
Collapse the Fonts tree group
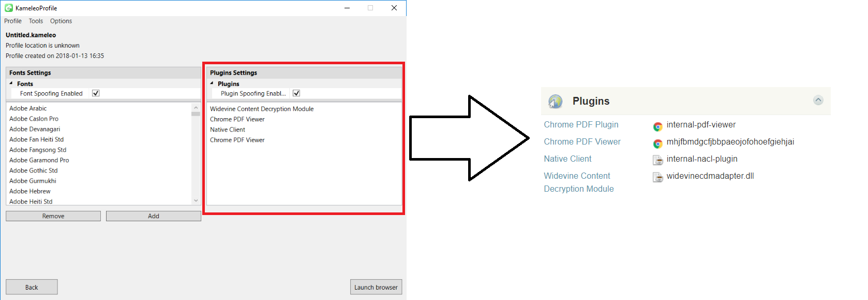tap(11, 83)
